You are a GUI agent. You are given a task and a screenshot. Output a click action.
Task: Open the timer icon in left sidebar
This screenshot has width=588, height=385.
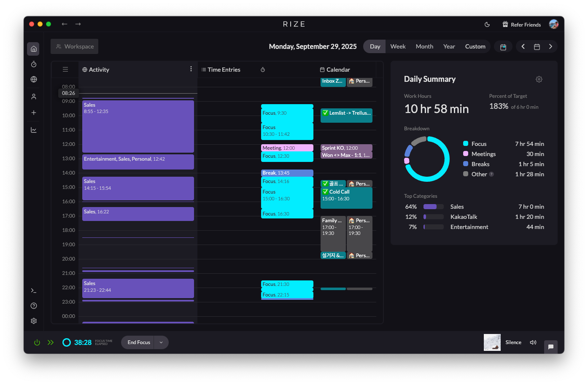point(34,64)
